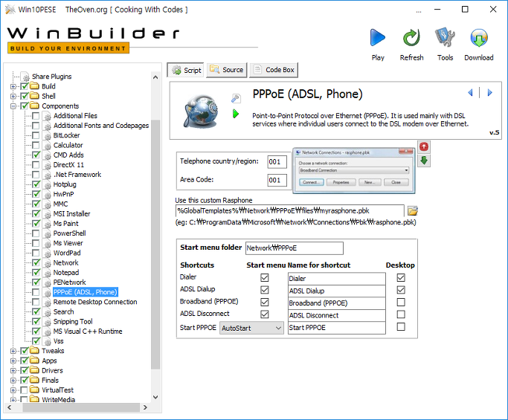Switch to the Code Box tab
This screenshot has height=420, width=508.
(274, 70)
